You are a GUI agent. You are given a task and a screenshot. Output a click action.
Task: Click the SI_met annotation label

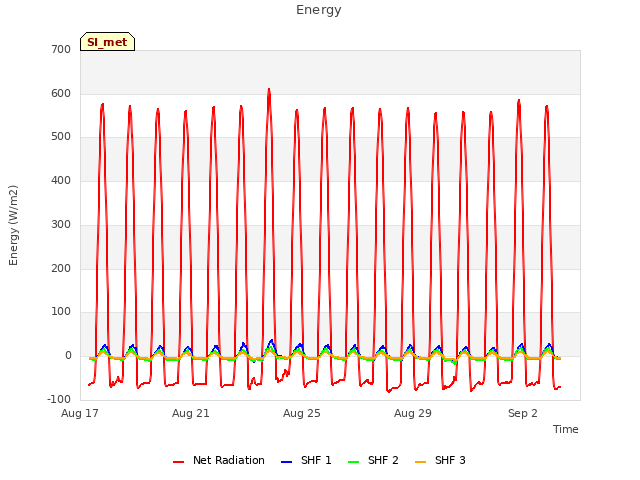(107, 42)
